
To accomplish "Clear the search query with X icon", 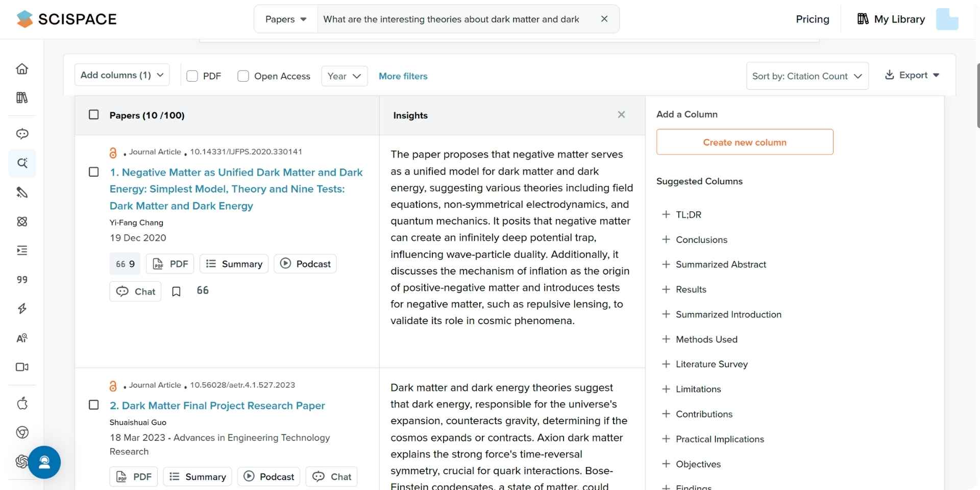I will 604,19.
